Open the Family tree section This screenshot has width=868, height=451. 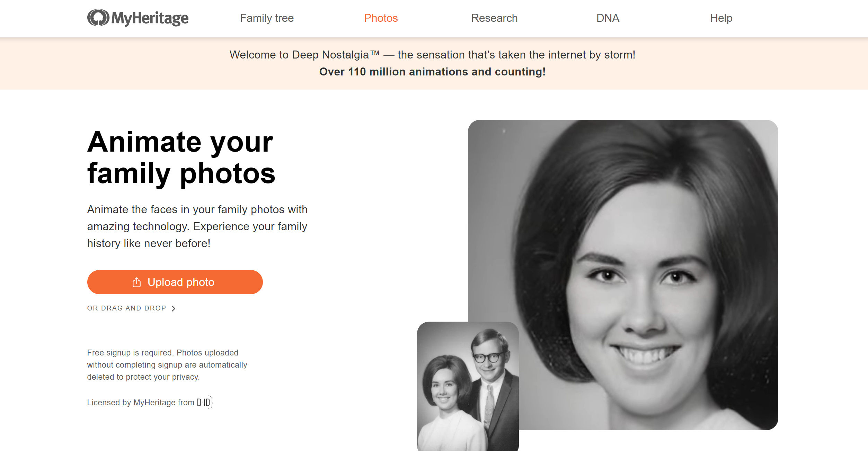click(x=266, y=18)
